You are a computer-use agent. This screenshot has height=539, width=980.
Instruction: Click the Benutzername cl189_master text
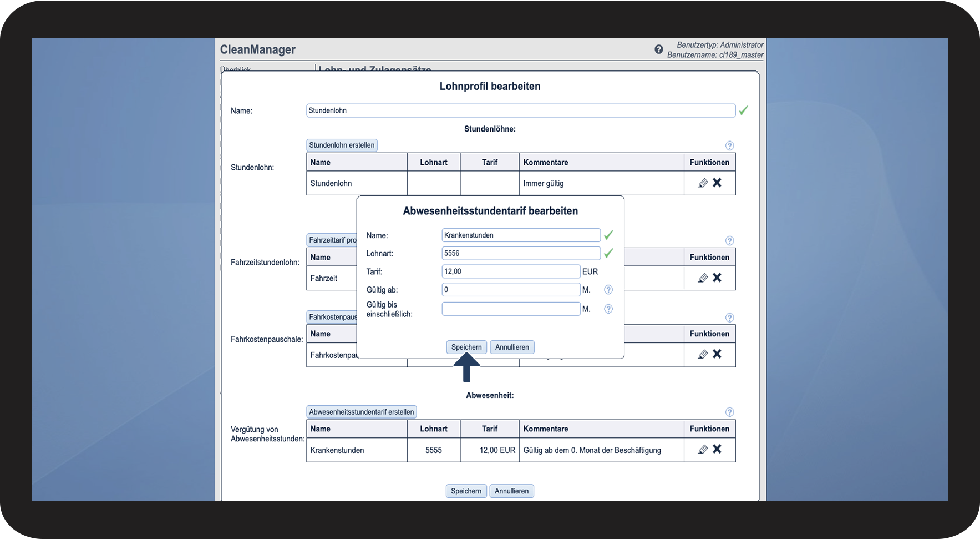point(715,55)
